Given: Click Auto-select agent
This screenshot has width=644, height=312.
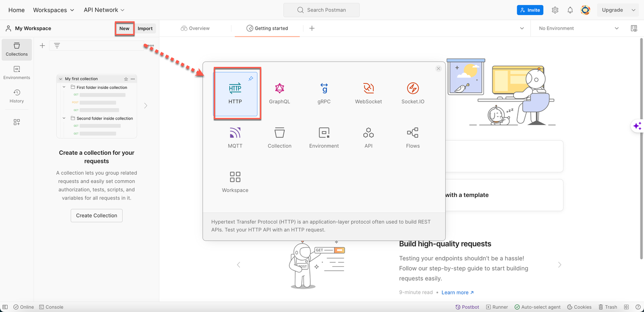Looking at the screenshot, I should point(537,307).
